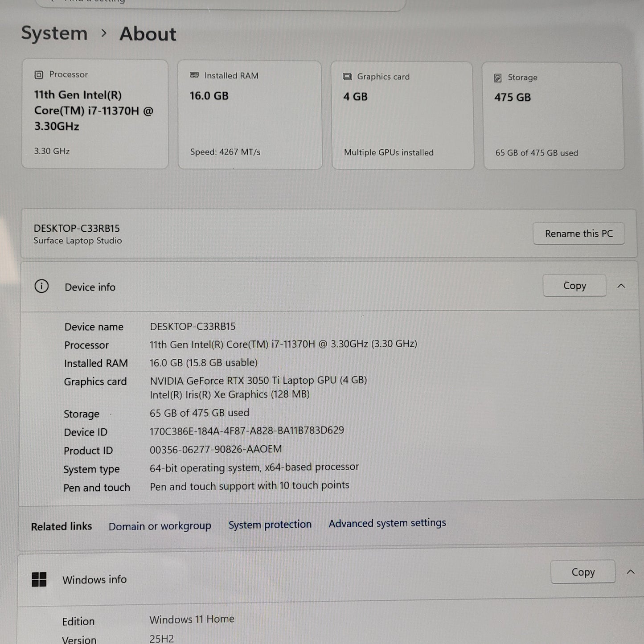This screenshot has width=644, height=644.
Task: Click the Surface Laptop Studio model text
Action: pyautogui.click(x=78, y=241)
